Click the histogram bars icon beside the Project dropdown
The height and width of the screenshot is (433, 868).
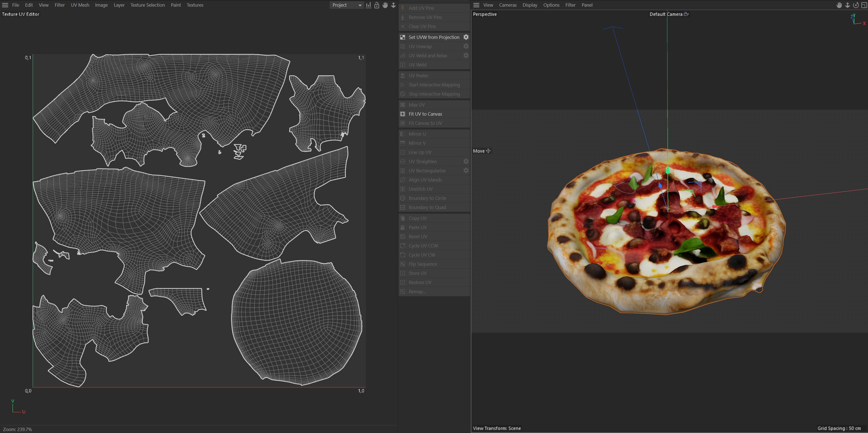pos(369,5)
